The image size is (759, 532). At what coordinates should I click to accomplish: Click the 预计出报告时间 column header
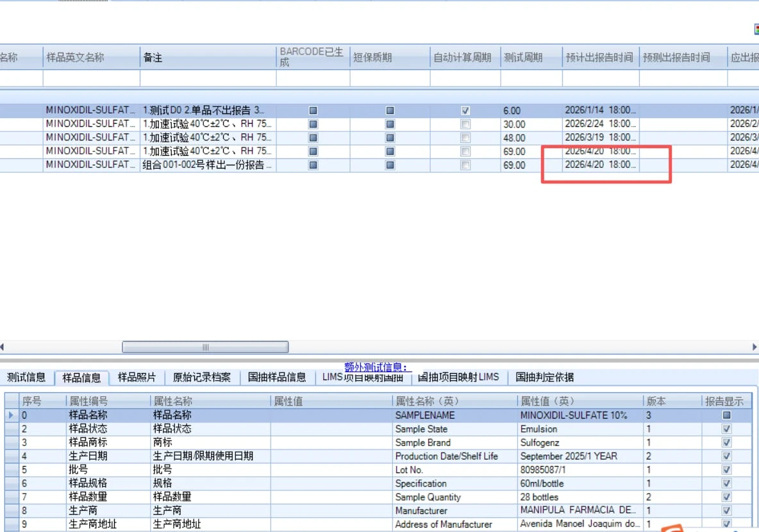[601, 57]
